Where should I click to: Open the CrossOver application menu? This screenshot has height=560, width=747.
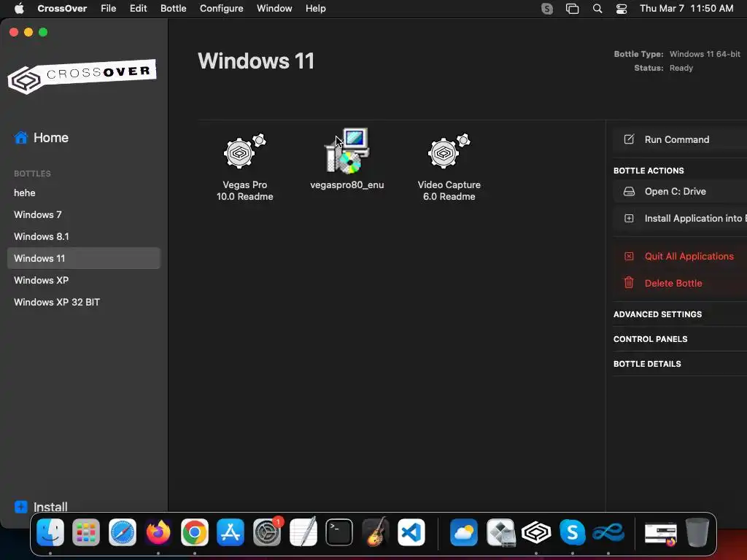point(62,9)
